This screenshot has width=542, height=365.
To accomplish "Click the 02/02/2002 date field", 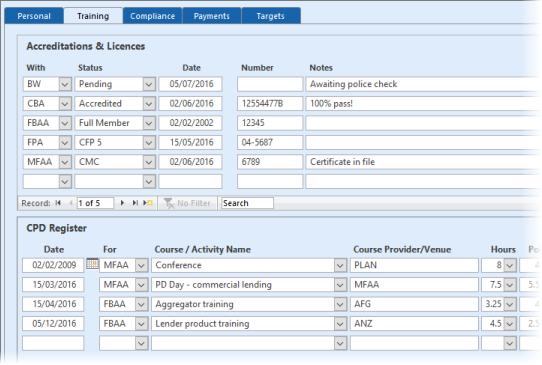I will (190, 123).
